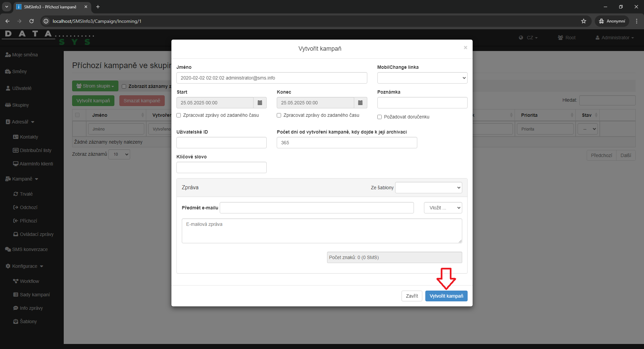Viewport: 644px width, 349px height.
Task: Click the browser back arrow
Action: [x=7, y=21]
